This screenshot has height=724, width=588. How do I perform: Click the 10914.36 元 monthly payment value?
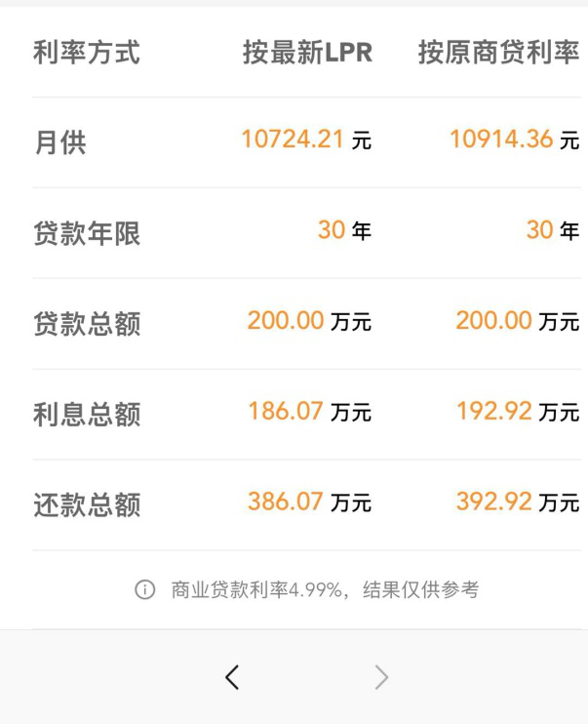point(514,141)
